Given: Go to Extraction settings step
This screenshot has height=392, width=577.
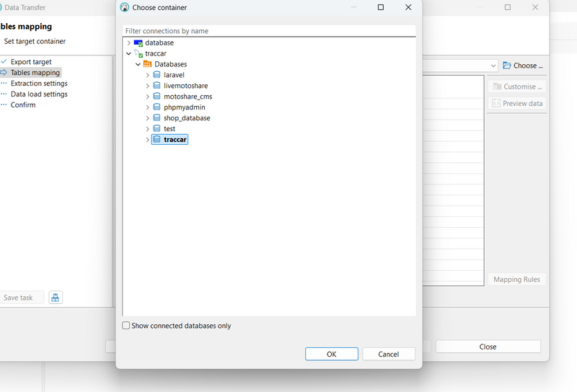Looking at the screenshot, I should [39, 84].
